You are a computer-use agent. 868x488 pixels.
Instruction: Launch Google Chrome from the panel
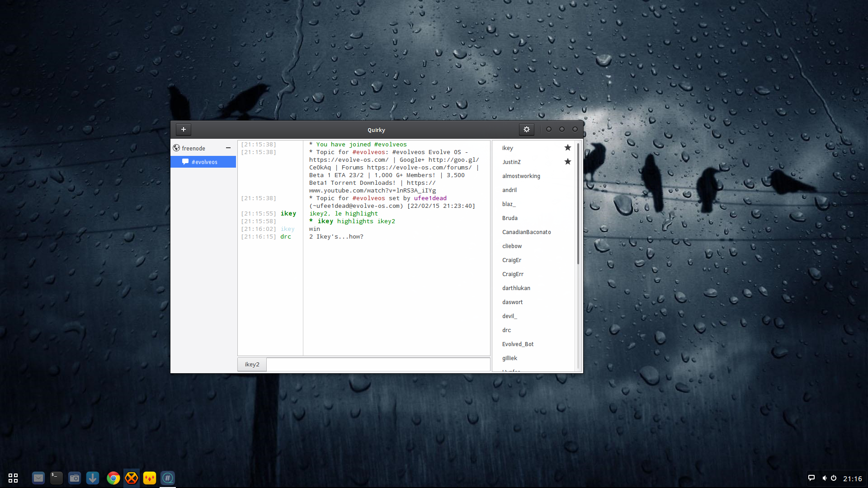(x=113, y=478)
